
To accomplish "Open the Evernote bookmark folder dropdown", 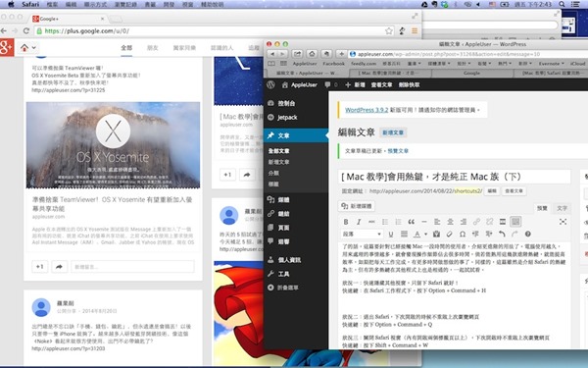I will (551, 64).
